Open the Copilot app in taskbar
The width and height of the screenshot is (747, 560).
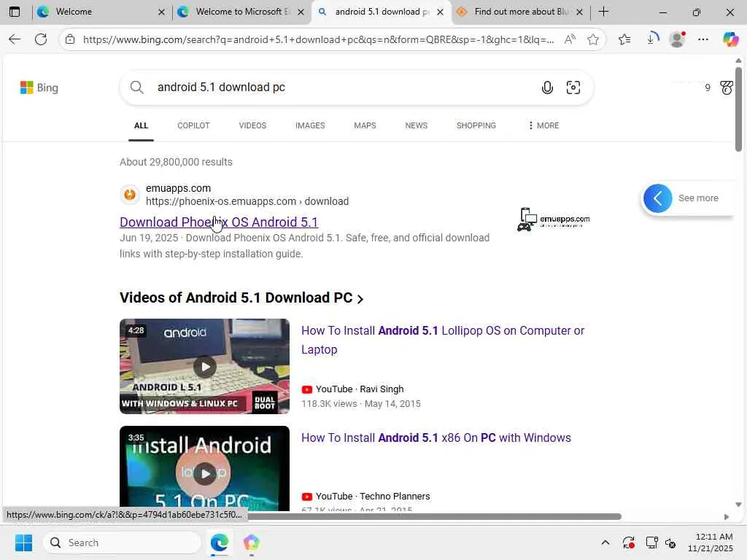[x=251, y=542]
